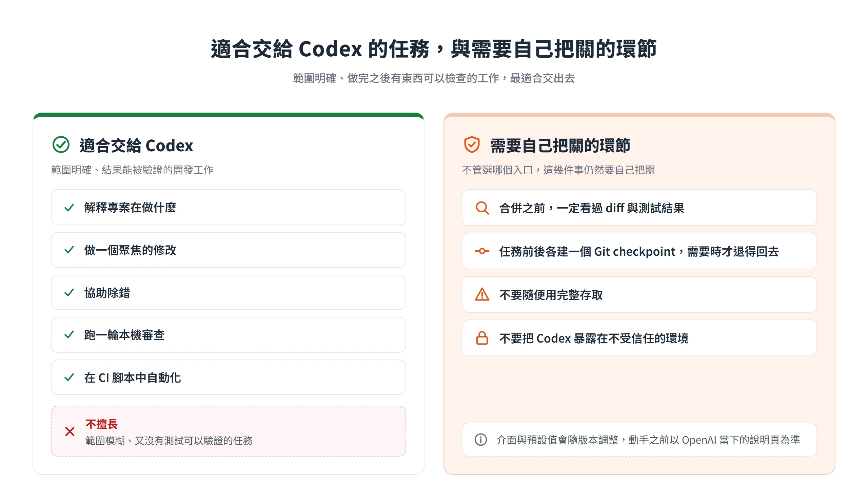Click the text 範圍模糊、又沒有測試可以驗證的任務
This screenshot has height=483, width=868.
click(169, 441)
